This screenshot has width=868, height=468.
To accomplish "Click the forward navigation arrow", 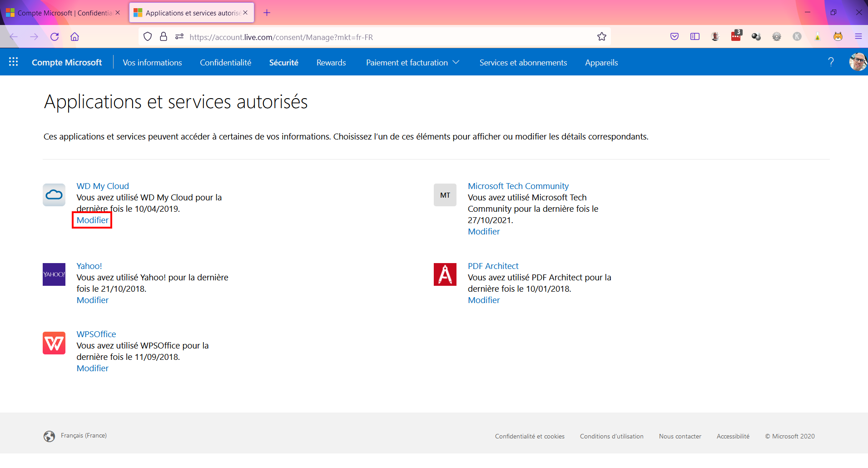I will (34, 37).
